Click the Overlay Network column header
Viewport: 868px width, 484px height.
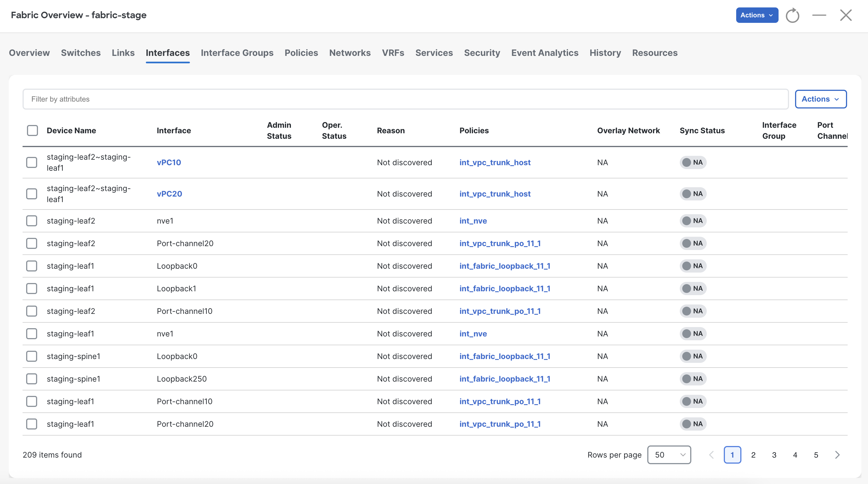coord(628,130)
